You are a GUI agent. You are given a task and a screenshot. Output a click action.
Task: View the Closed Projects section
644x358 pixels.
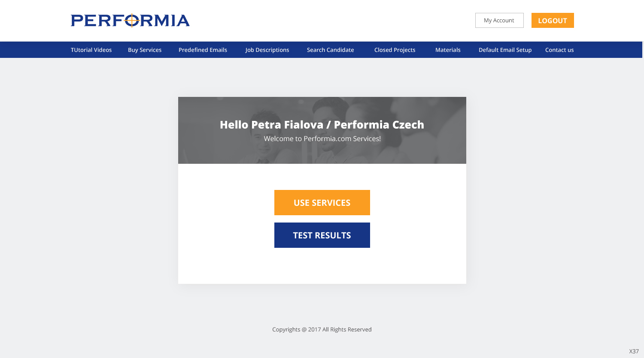pos(395,50)
